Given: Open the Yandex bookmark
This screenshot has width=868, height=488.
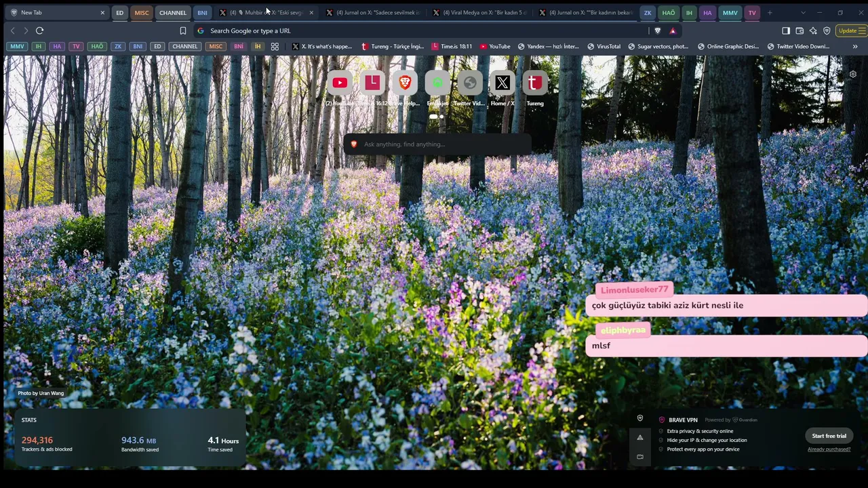Looking at the screenshot, I should click(548, 47).
